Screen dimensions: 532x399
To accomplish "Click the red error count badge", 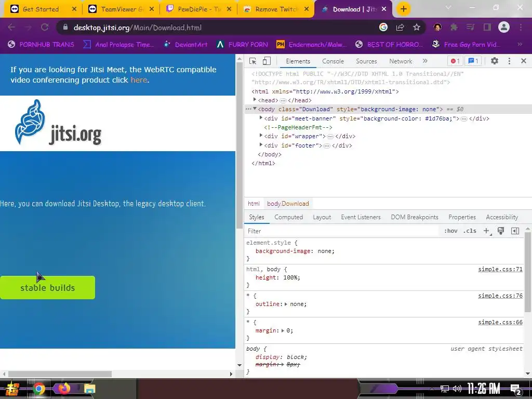I will click(455, 61).
